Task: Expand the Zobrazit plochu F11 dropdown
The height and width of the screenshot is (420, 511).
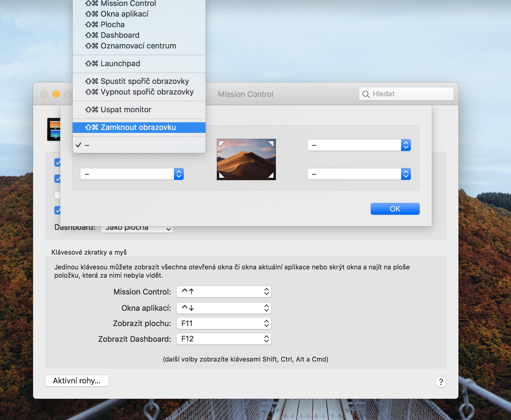Action: [x=224, y=323]
